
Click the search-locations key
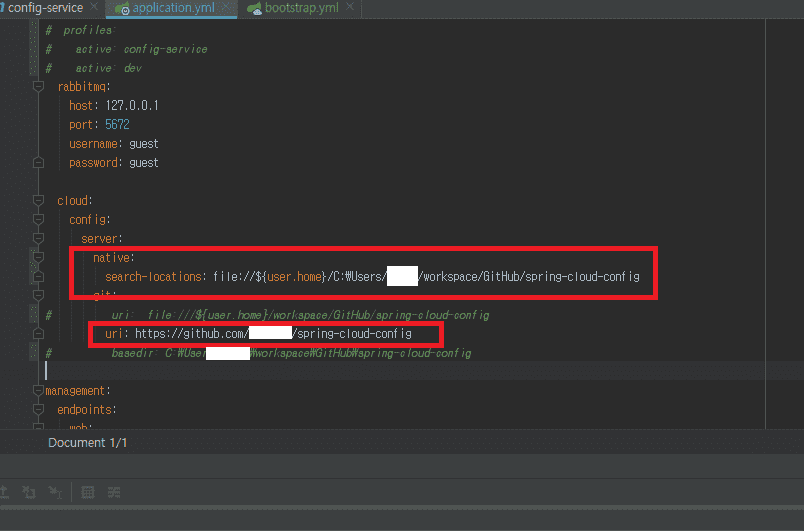[x=153, y=277]
